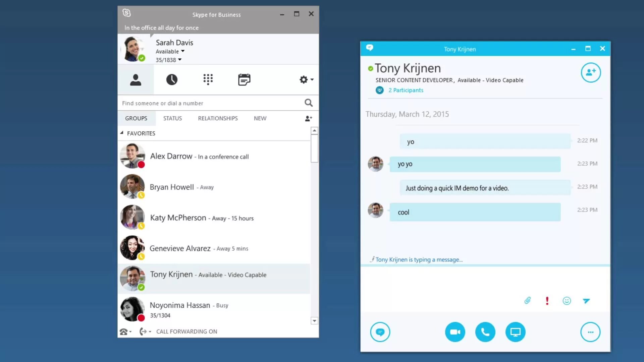The width and height of the screenshot is (644, 362).
Task: Click the audio call phone button
Action: click(485, 332)
